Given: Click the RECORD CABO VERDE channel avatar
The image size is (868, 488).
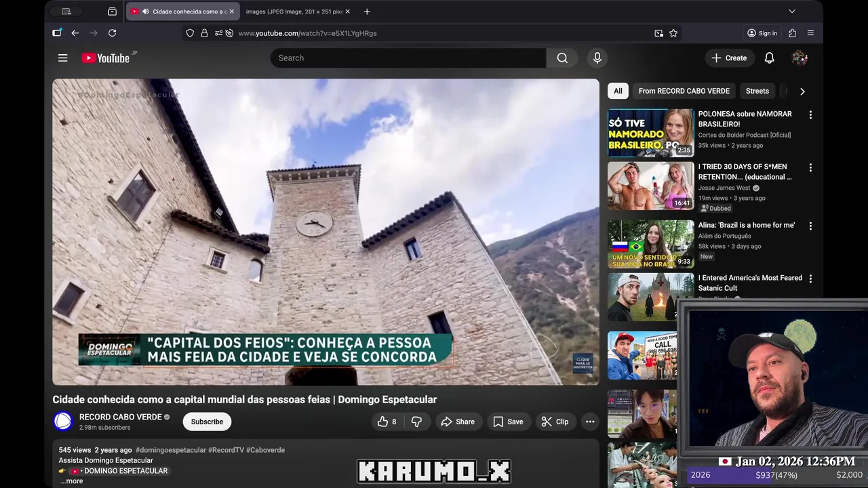Looking at the screenshot, I should click(63, 422).
